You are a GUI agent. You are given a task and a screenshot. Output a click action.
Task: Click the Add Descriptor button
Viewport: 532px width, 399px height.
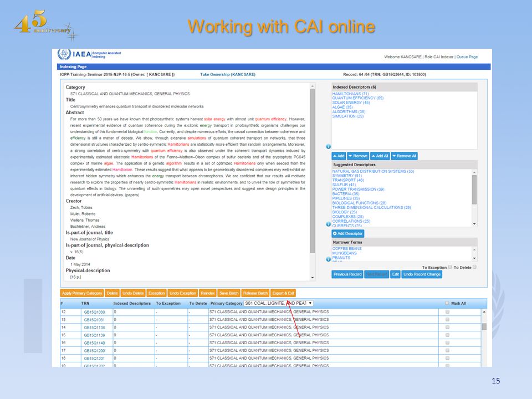[x=348, y=233]
